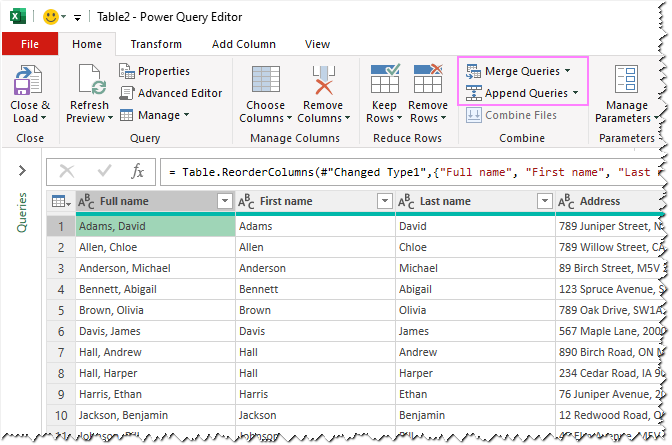The image size is (672, 445).
Task: Open query Properties
Action: (154, 71)
